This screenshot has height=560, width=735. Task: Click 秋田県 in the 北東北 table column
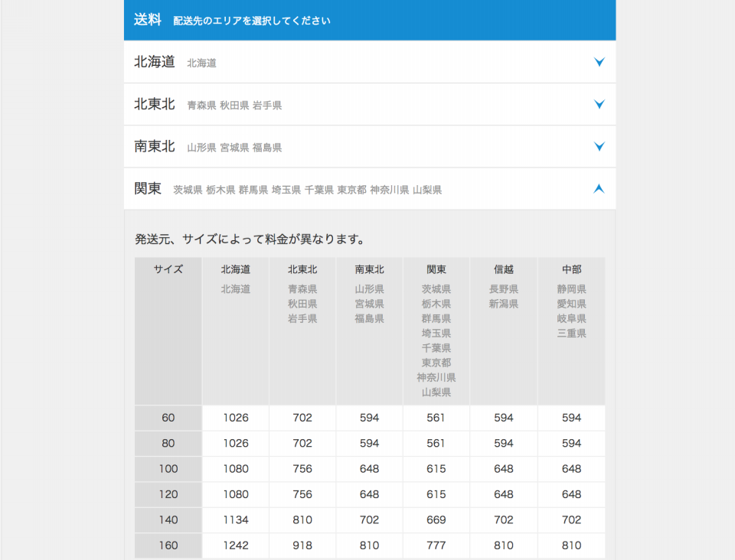pyautogui.click(x=302, y=304)
